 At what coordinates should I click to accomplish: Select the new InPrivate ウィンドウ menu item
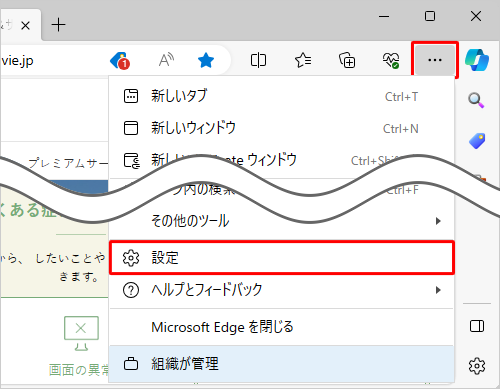tap(282, 160)
